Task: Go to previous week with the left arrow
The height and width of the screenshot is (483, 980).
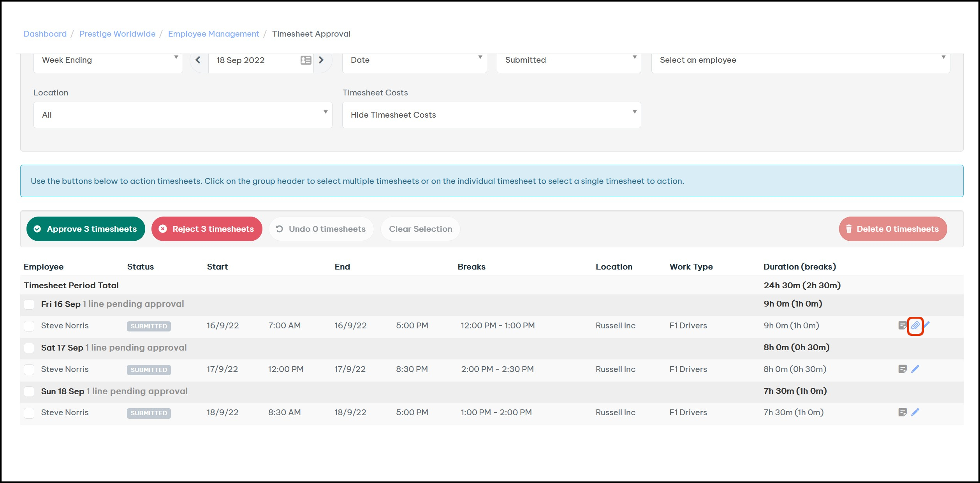Action: (x=198, y=60)
